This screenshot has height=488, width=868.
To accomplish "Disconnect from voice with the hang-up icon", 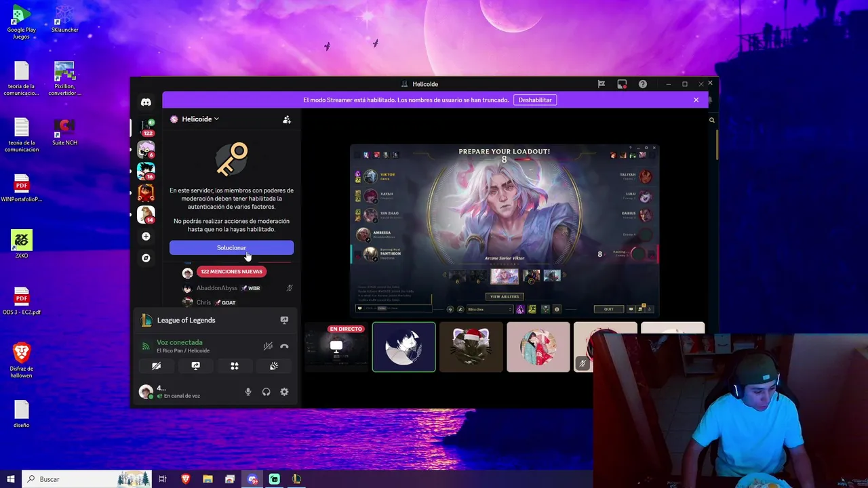I will [x=284, y=346].
